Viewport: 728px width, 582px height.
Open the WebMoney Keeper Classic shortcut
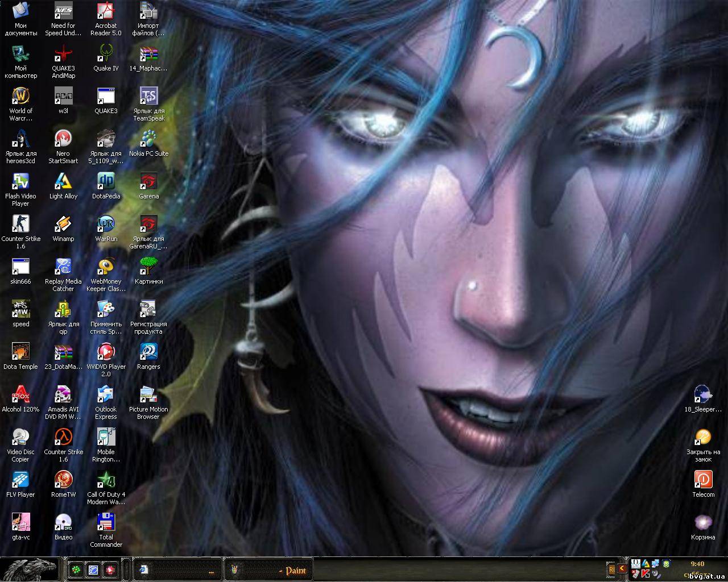pyautogui.click(x=106, y=267)
